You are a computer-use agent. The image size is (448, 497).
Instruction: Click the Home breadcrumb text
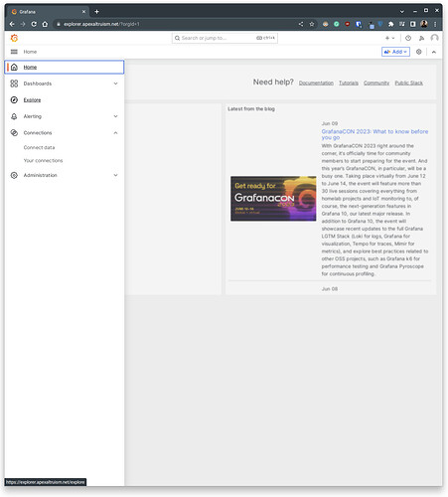pos(30,52)
